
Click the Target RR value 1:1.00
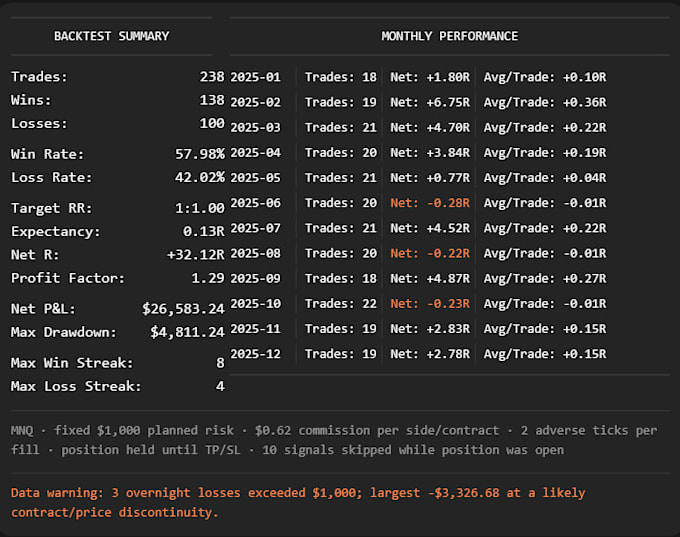point(200,208)
